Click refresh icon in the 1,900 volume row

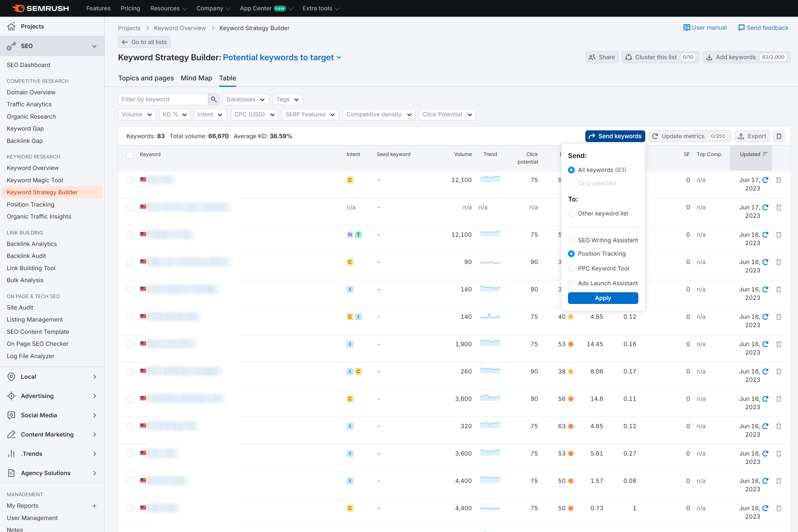pos(765,344)
